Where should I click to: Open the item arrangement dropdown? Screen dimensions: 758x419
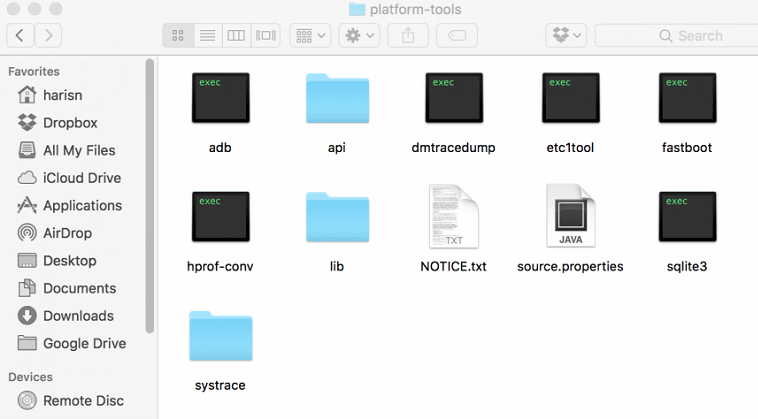pyautogui.click(x=310, y=35)
